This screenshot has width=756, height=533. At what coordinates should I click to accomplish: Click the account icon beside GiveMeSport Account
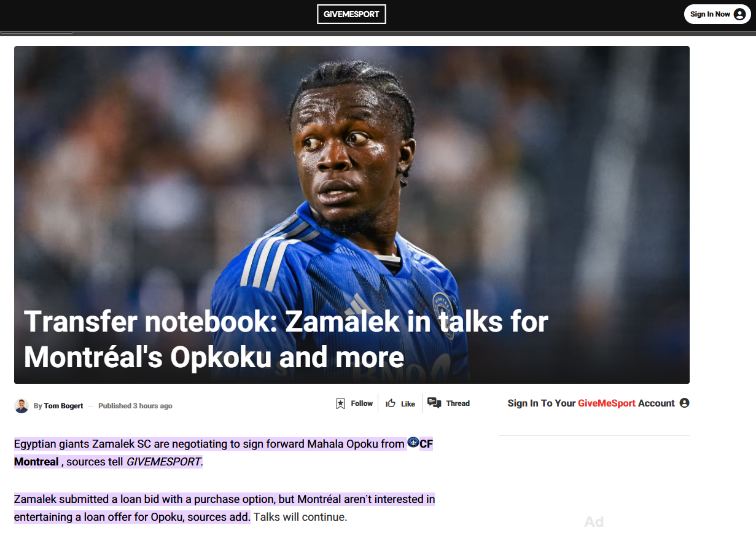pos(684,403)
